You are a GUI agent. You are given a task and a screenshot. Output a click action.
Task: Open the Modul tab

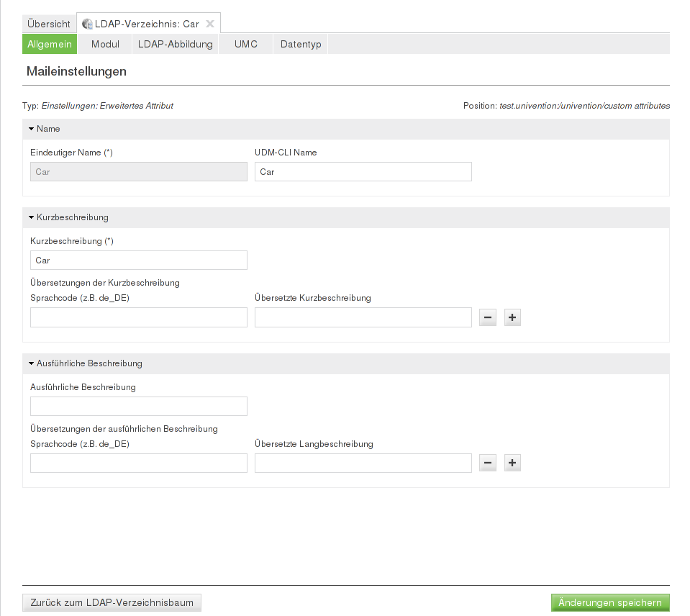coord(105,44)
